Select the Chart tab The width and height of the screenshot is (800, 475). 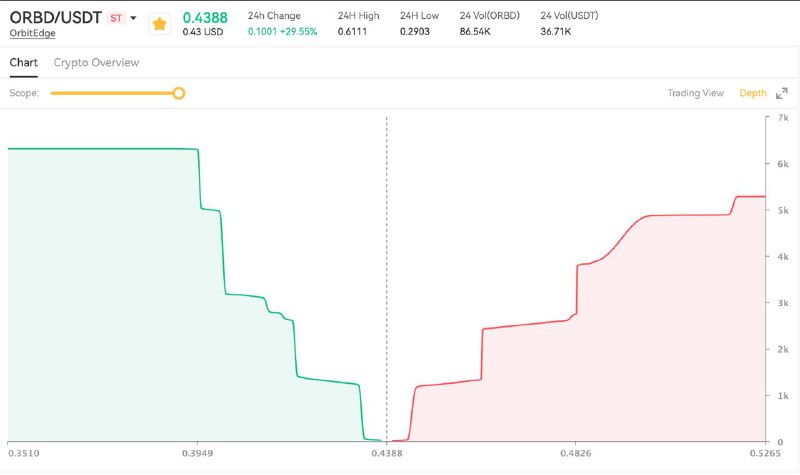click(23, 62)
